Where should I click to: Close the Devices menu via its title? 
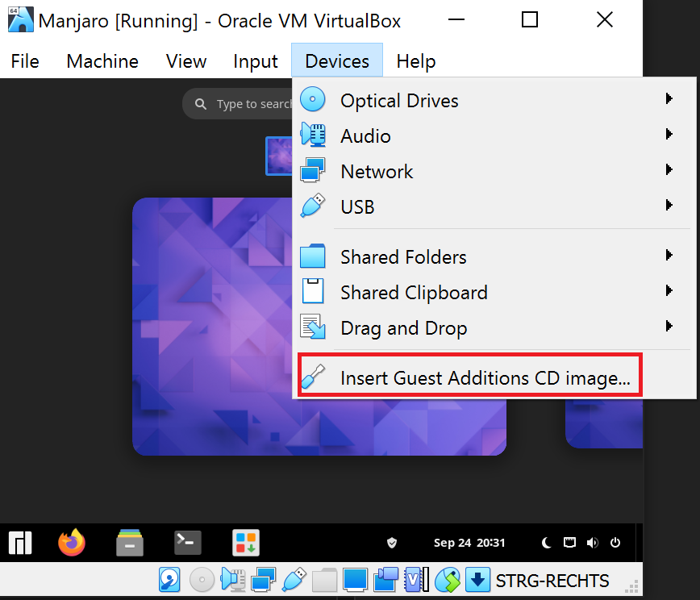point(337,60)
